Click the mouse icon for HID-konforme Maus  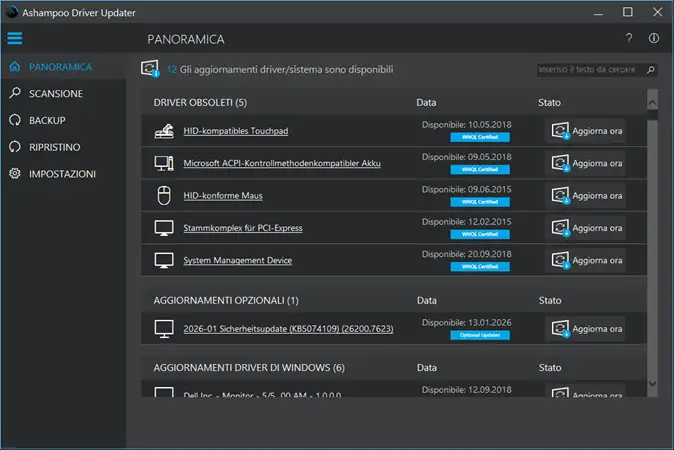(x=165, y=195)
